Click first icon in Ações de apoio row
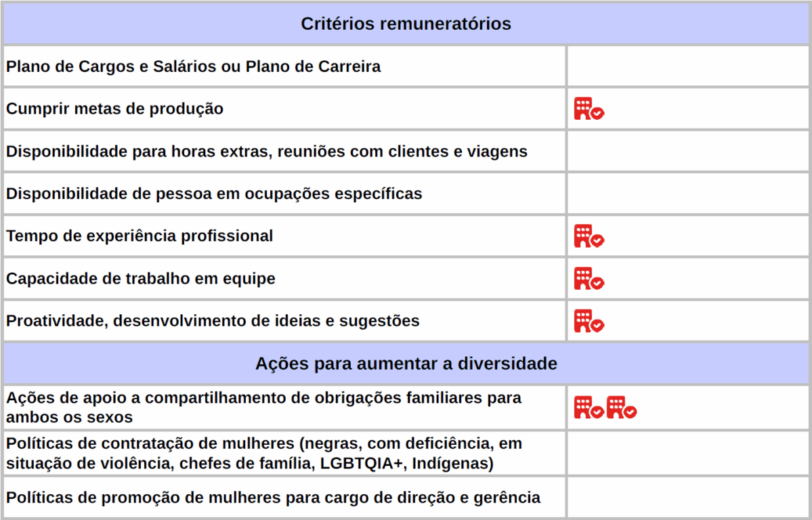Image resolution: width=812 pixels, height=520 pixels. pyautogui.click(x=589, y=408)
